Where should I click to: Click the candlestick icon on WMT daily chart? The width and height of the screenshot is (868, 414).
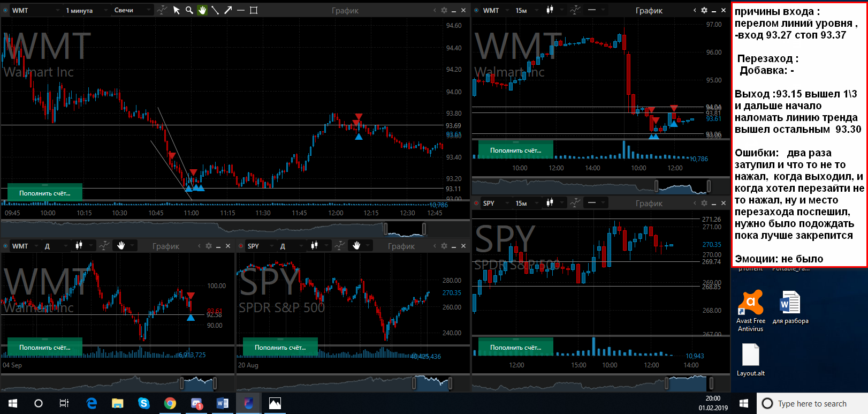pos(79,246)
